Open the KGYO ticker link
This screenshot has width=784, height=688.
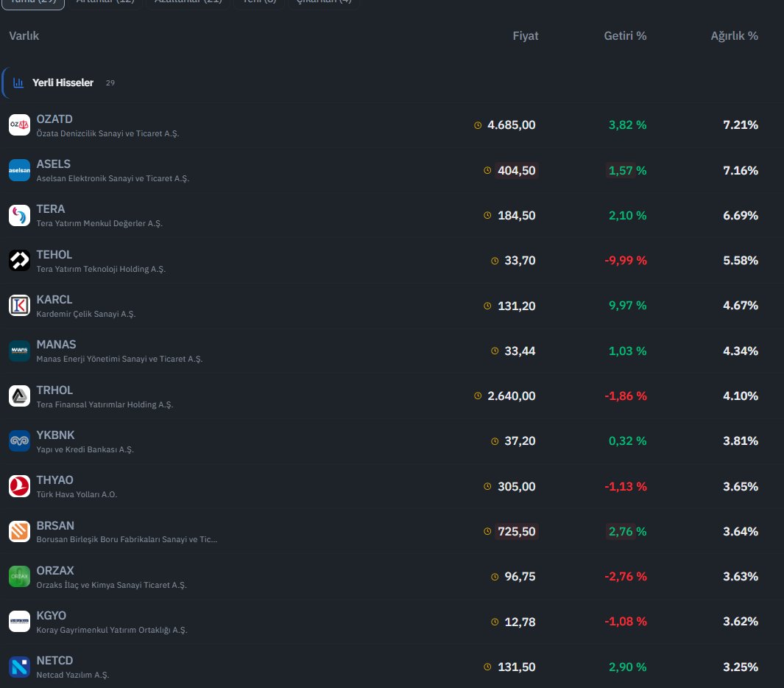51,616
